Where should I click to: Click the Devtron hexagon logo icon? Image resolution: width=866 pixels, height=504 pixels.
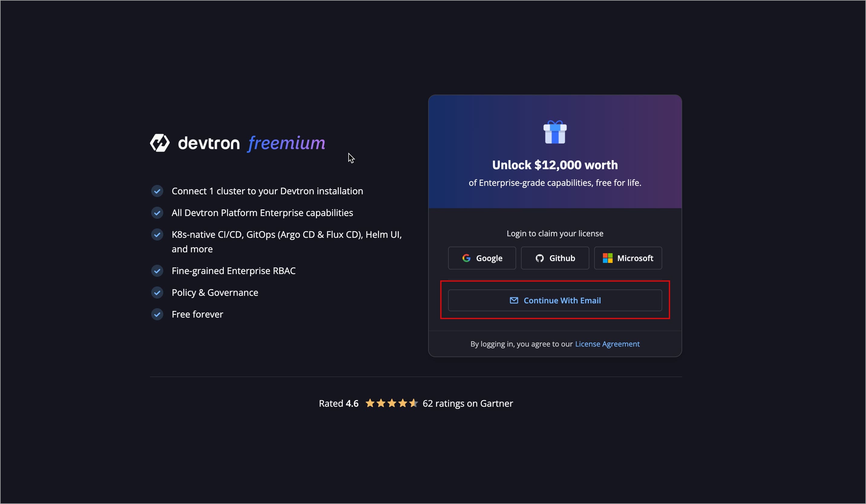click(x=160, y=143)
